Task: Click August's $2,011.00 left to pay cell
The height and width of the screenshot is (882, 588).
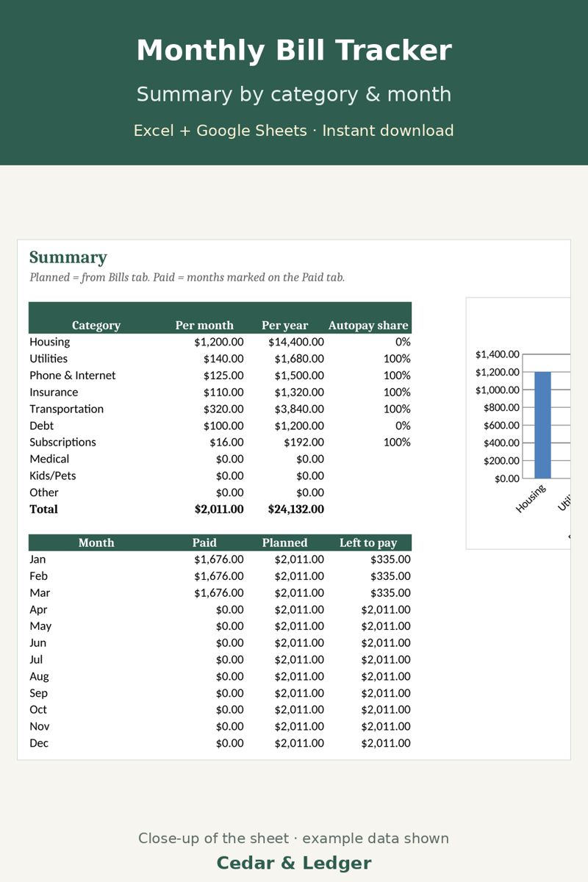Action: pyautogui.click(x=386, y=676)
